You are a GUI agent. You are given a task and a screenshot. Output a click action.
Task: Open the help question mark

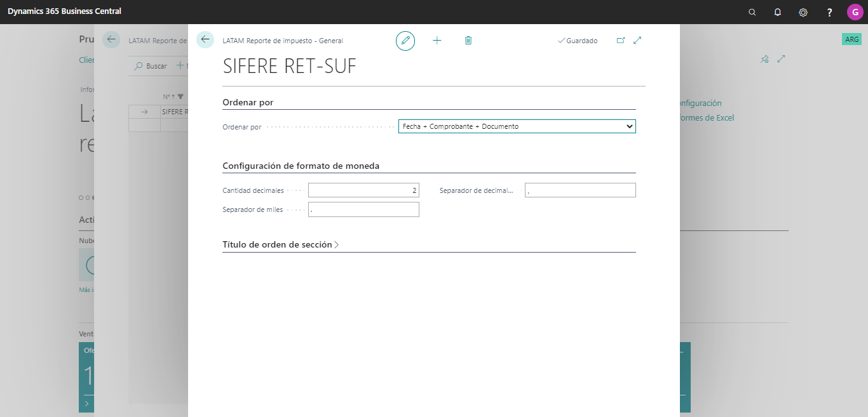tap(829, 12)
